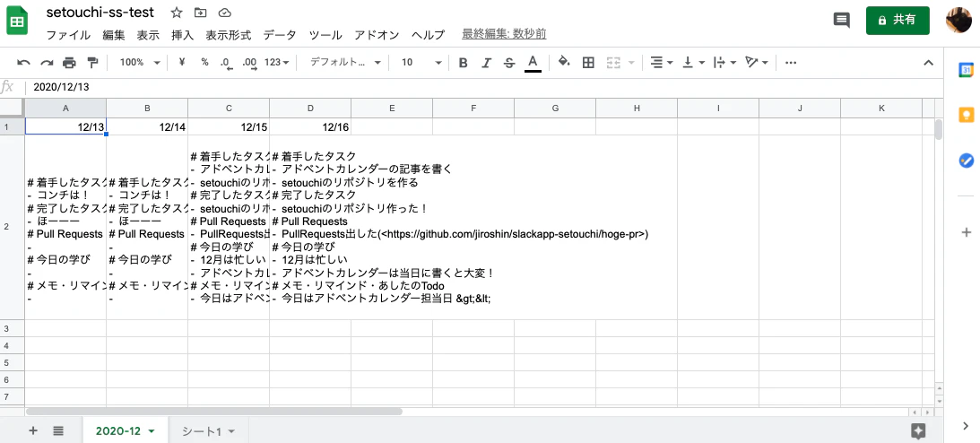Click the side panel toggle chevron
Viewport: 980px width, 443px height.
tap(967, 425)
